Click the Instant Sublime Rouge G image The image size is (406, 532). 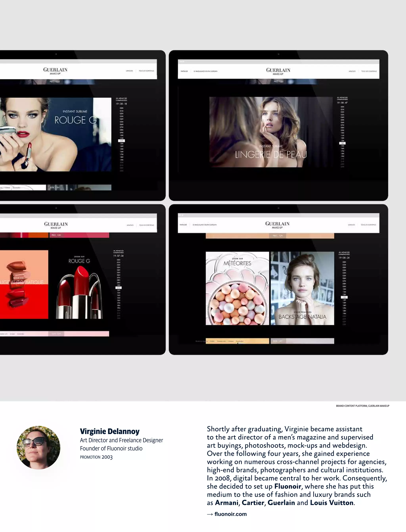(56, 134)
